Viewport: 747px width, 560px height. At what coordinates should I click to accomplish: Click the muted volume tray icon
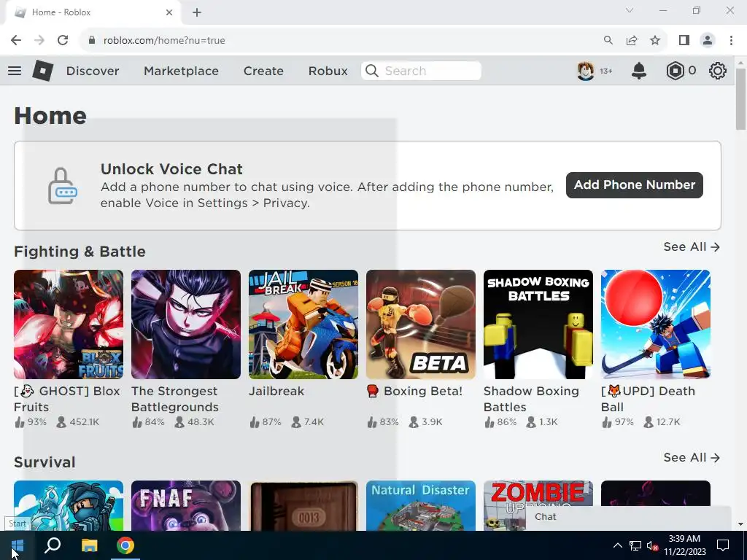point(651,545)
